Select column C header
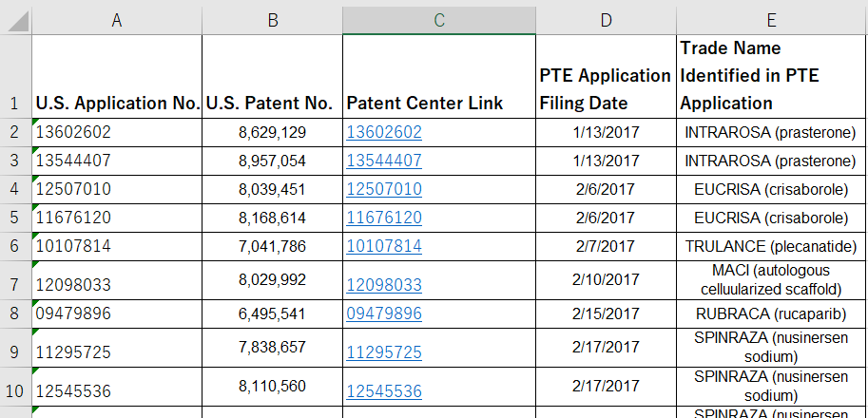Screen dimensions: 868x418 point(439,21)
